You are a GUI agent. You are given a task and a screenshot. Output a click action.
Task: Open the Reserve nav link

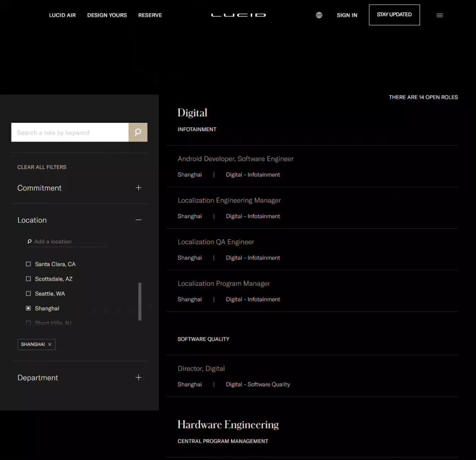150,15
